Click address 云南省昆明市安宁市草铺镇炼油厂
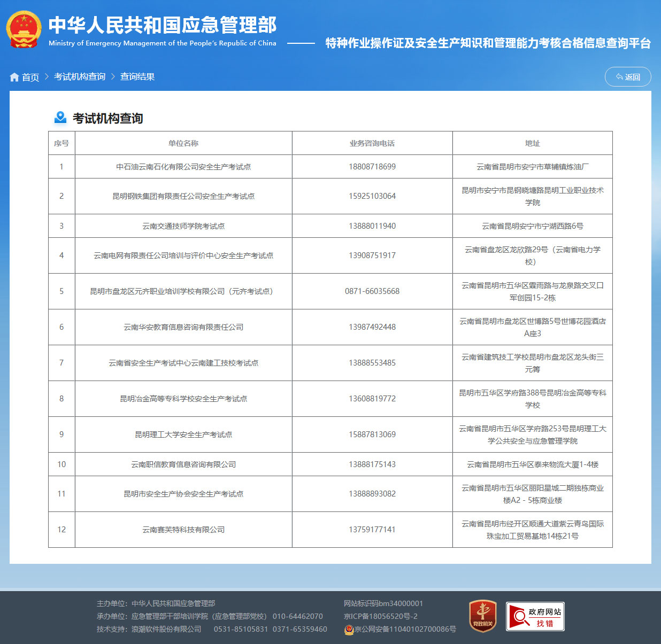 pyautogui.click(x=533, y=167)
